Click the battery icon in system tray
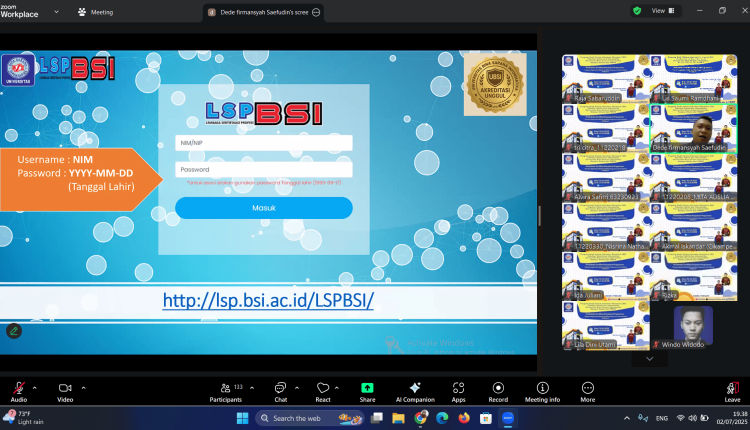The width and height of the screenshot is (750, 430). point(705,418)
